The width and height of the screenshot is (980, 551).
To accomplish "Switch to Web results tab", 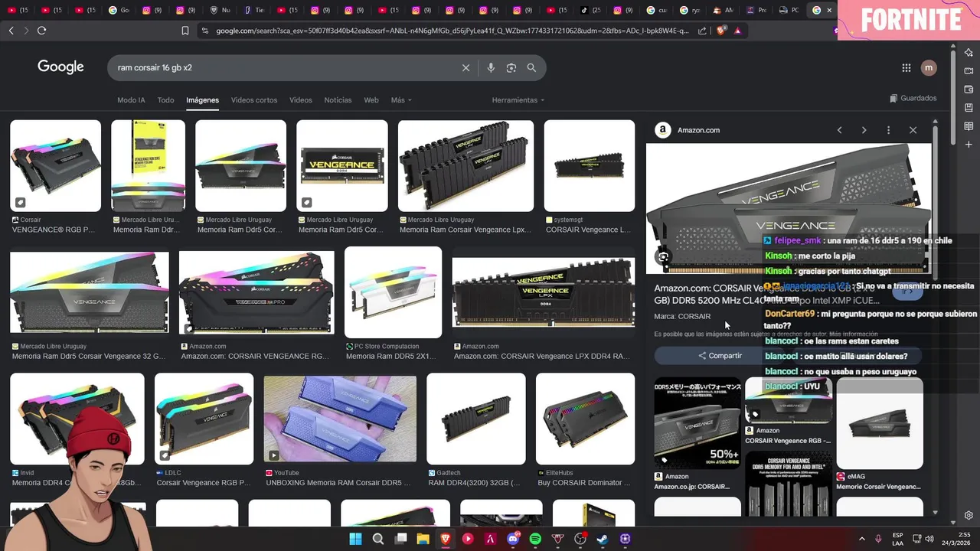I will point(371,100).
